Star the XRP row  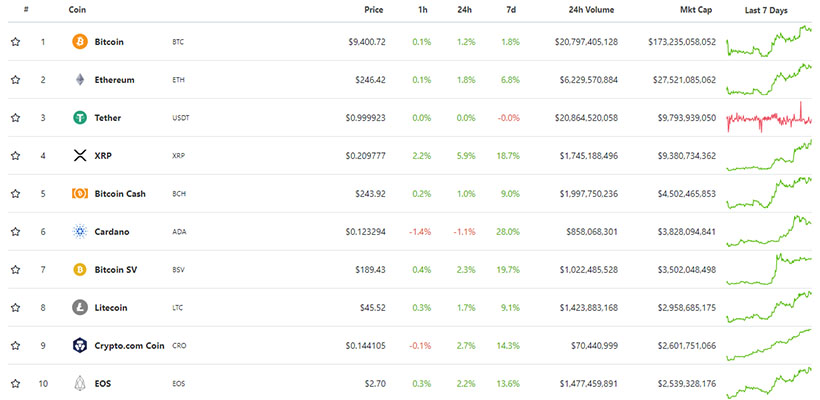coord(15,155)
